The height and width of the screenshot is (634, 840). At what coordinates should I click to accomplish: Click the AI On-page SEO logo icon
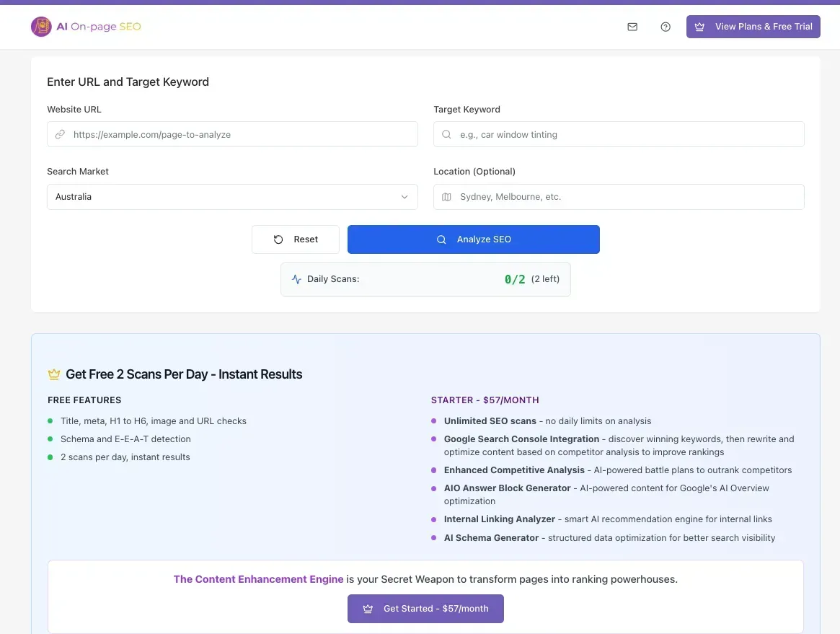click(42, 27)
